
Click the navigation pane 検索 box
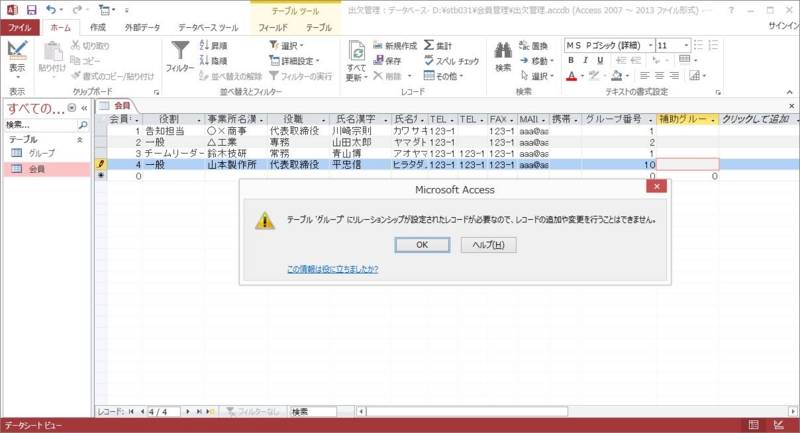point(41,124)
